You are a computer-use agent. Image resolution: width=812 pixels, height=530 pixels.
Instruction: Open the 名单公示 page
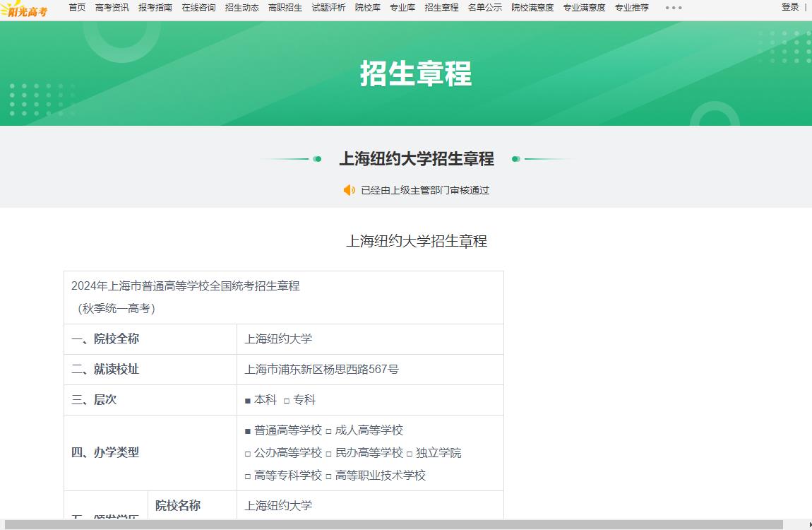[x=485, y=8]
